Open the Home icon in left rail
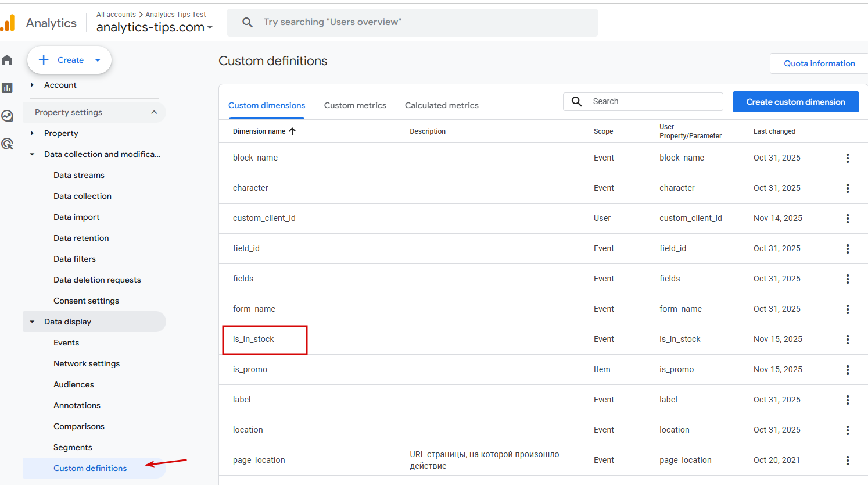 coord(8,60)
